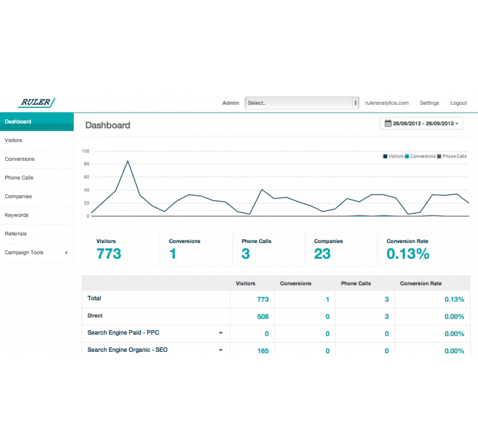Click the Admin label
This screenshot has height=448, width=478.
[231, 103]
